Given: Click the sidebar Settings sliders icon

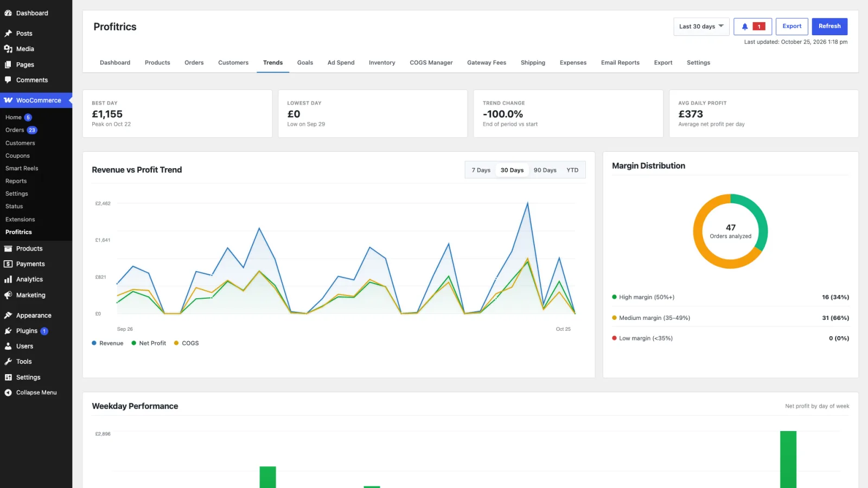Looking at the screenshot, I should tap(8, 377).
